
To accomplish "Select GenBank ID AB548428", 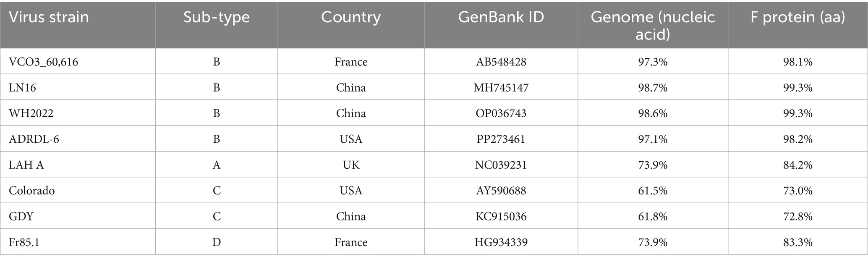I will [501, 62].
